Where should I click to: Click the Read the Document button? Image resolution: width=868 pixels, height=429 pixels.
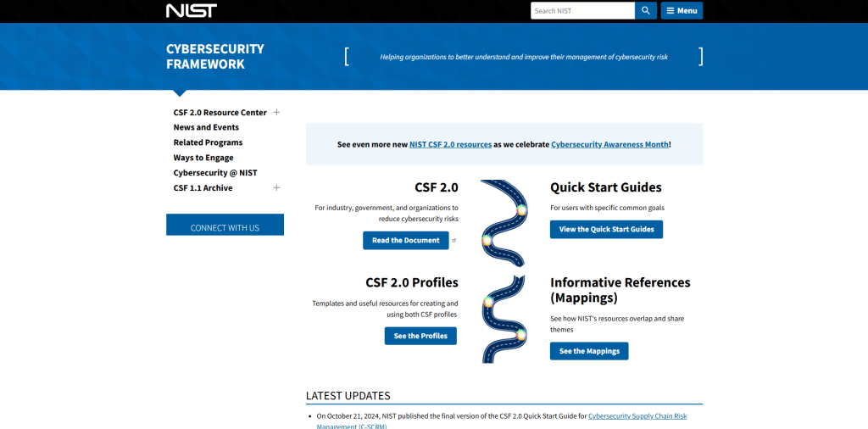point(406,240)
